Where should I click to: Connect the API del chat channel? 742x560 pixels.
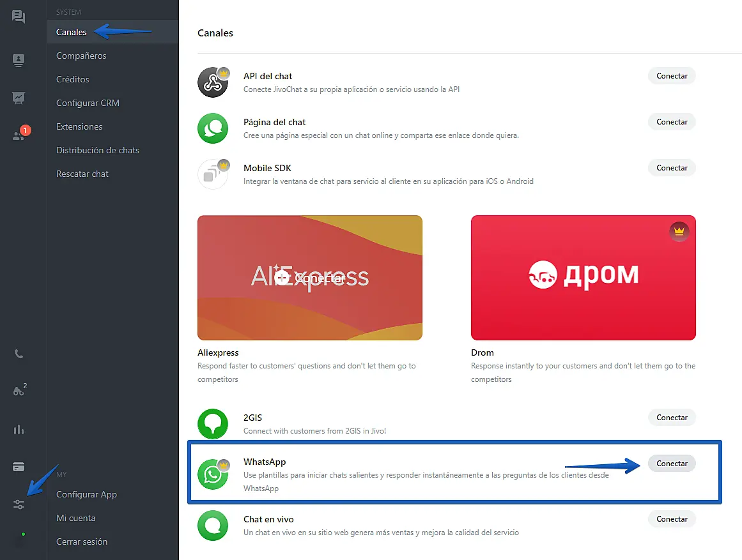pyautogui.click(x=672, y=76)
